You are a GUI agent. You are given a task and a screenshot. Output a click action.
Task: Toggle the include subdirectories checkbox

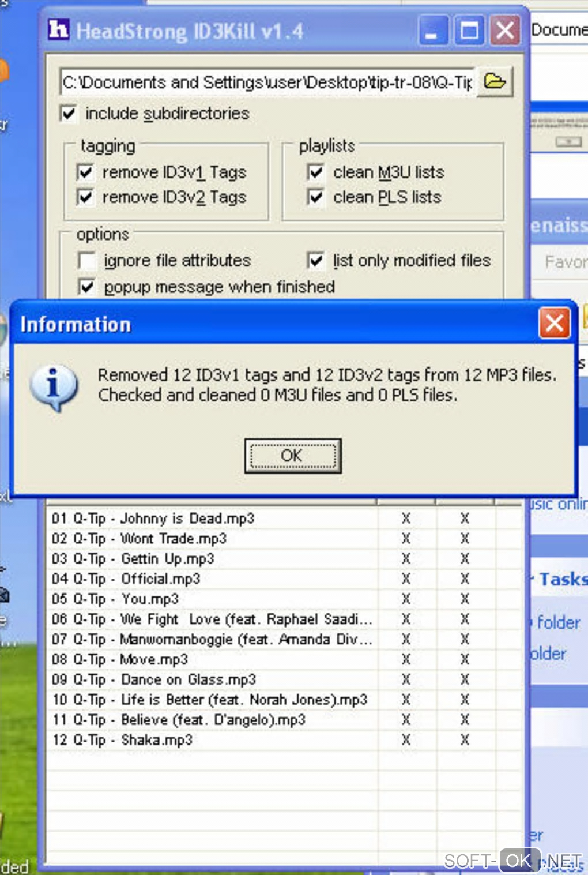(x=69, y=113)
